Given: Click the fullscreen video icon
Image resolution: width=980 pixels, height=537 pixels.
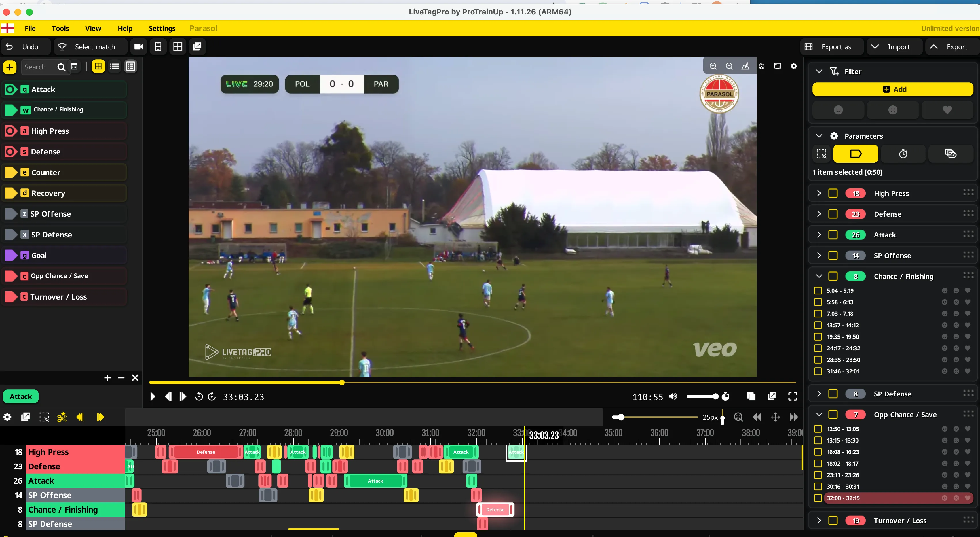Looking at the screenshot, I should [x=793, y=397].
